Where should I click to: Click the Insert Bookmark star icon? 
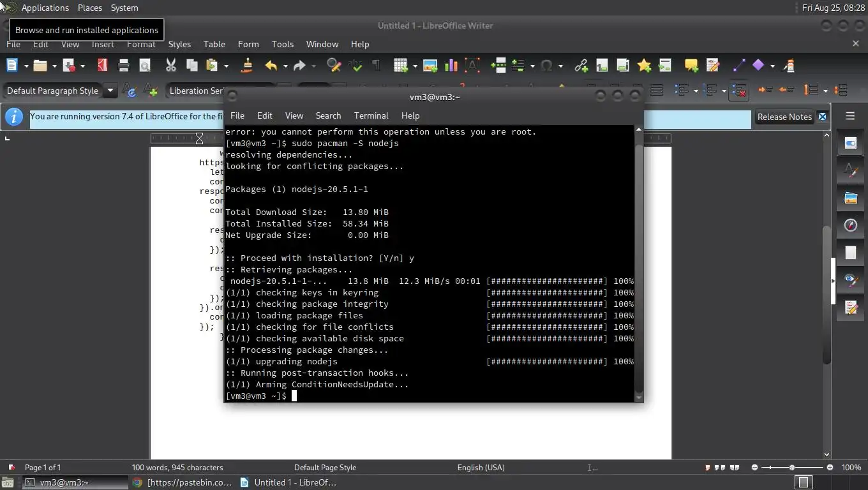tap(644, 65)
